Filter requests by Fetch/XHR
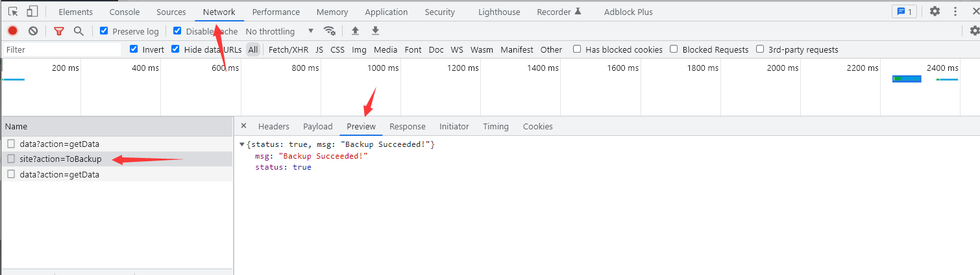The height and width of the screenshot is (275, 980). 288,49
